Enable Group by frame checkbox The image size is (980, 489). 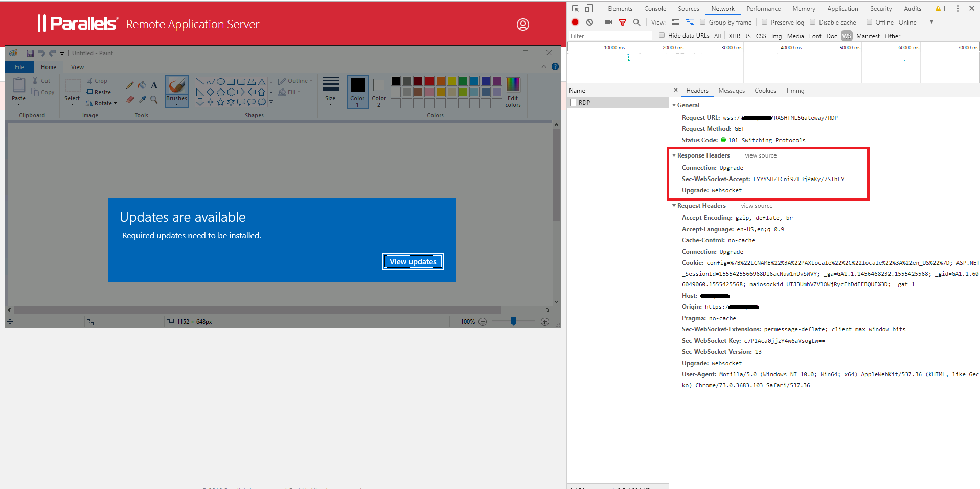[702, 22]
